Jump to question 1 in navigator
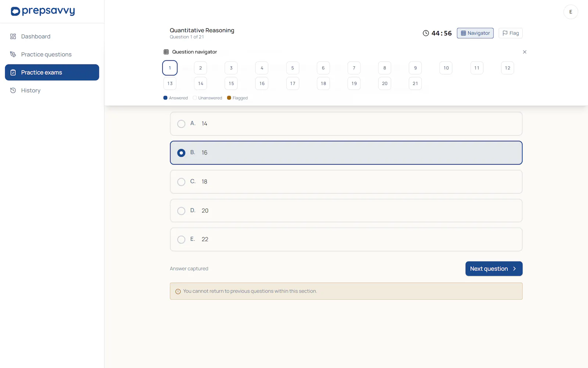Image resolution: width=588 pixels, height=368 pixels. pos(170,68)
